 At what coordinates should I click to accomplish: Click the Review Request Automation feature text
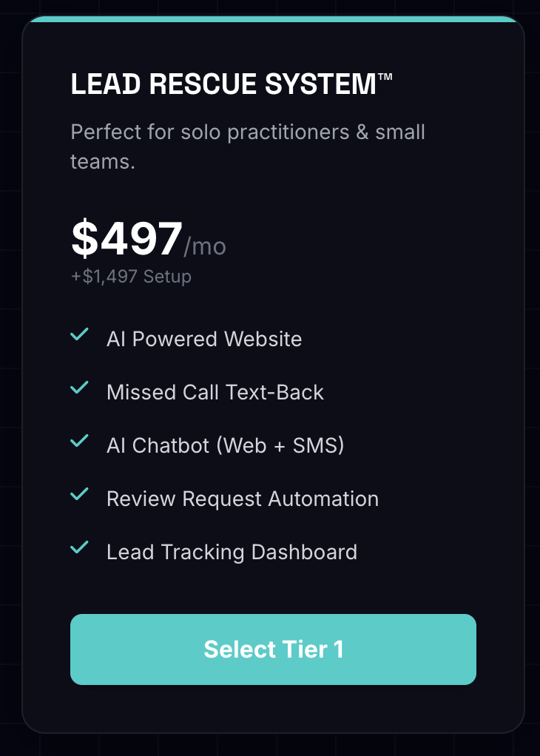tap(243, 499)
